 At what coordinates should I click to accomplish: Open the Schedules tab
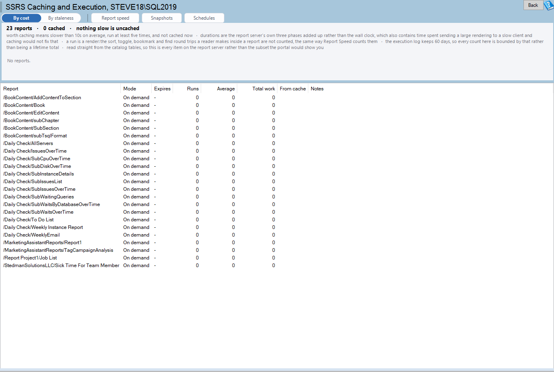tap(204, 18)
